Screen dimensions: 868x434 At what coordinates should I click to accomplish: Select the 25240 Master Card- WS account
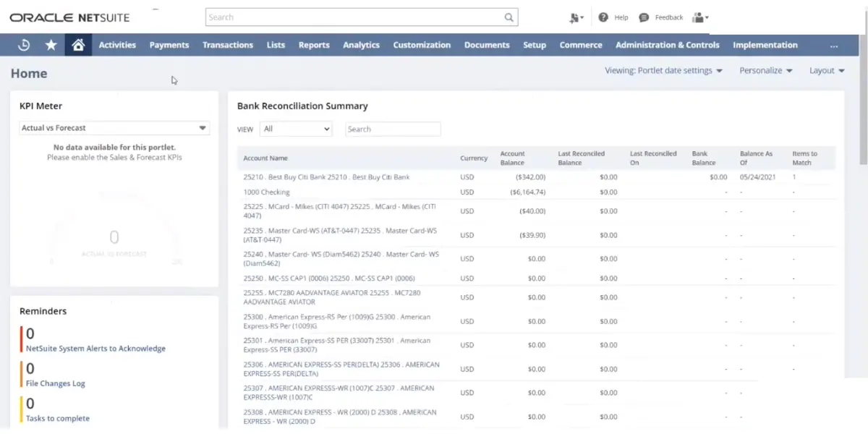pos(341,259)
